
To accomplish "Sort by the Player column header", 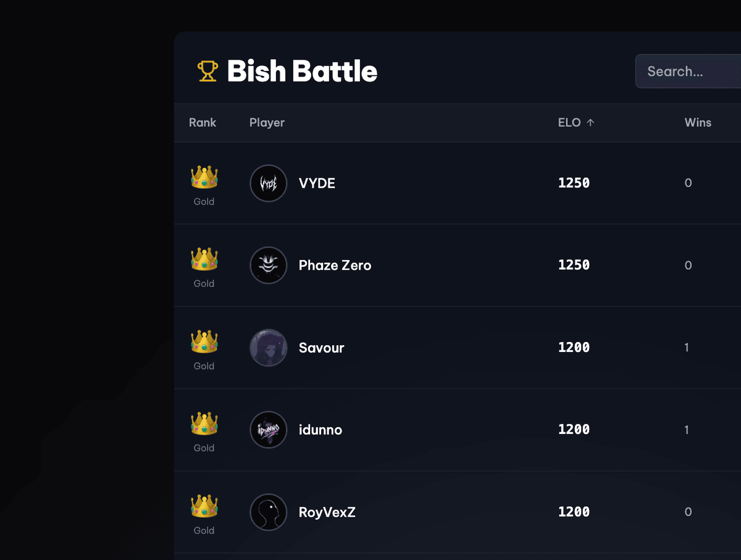I will tap(267, 123).
